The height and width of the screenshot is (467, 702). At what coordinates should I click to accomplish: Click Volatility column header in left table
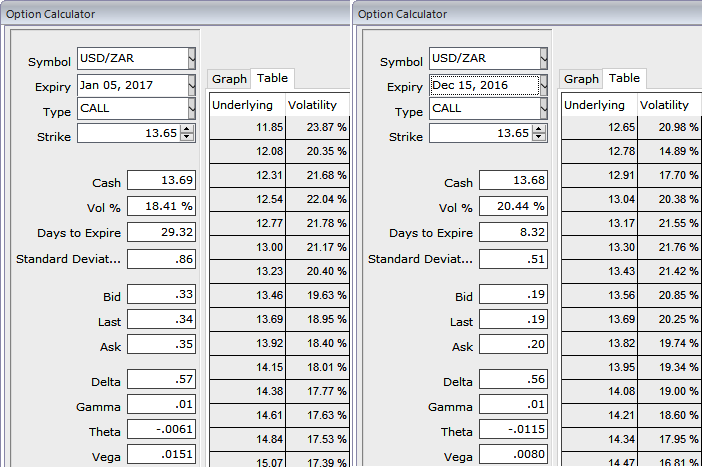coord(317,105)
